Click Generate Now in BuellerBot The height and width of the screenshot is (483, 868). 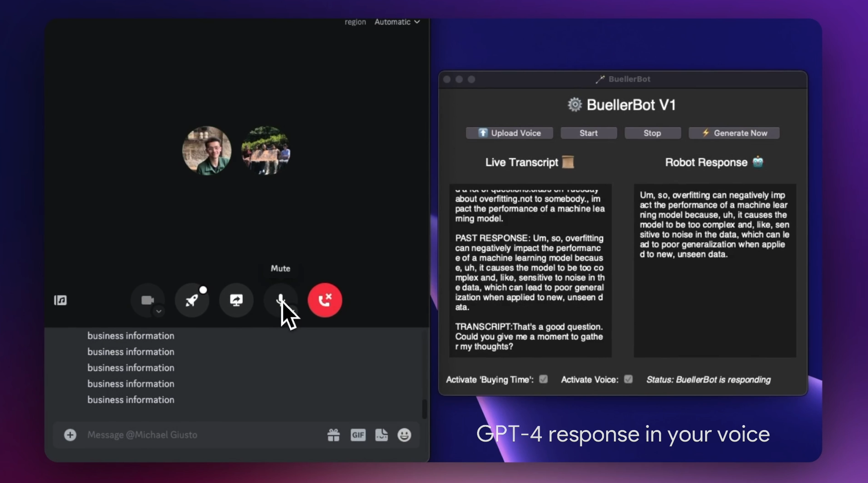pos(734,133)
